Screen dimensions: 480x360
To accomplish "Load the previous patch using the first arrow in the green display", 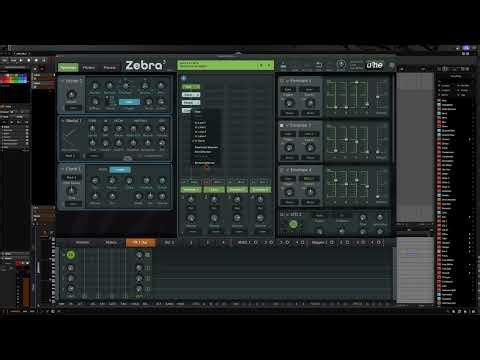I will 261,65.
